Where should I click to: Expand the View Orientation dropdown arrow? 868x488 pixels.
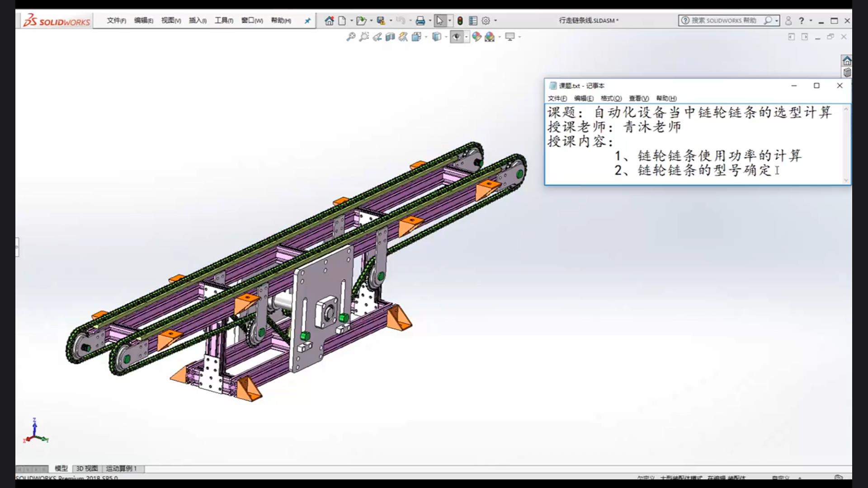[x=426, y=37]
